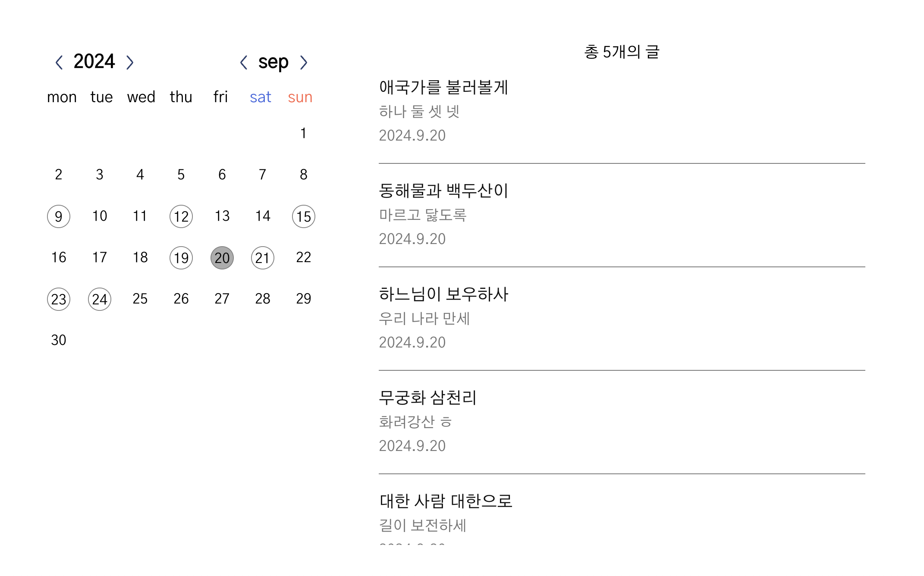Open post titled 애국가를 불러볼게
Image resolution: width=924 pixels, height=576 pixels.
[443, 88]
